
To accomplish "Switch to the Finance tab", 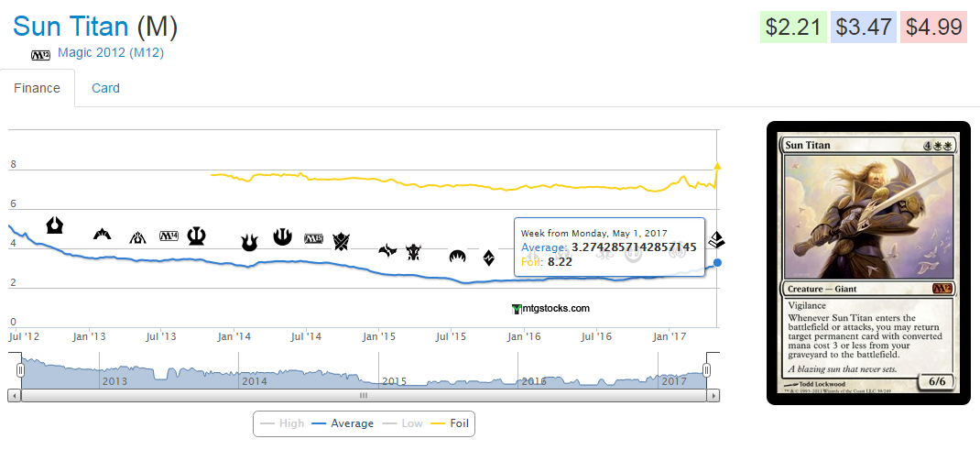I will (37, 88).
